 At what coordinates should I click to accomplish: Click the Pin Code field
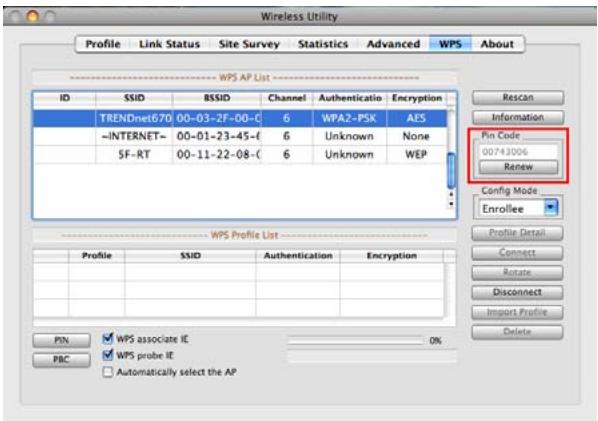coord(518,152)
